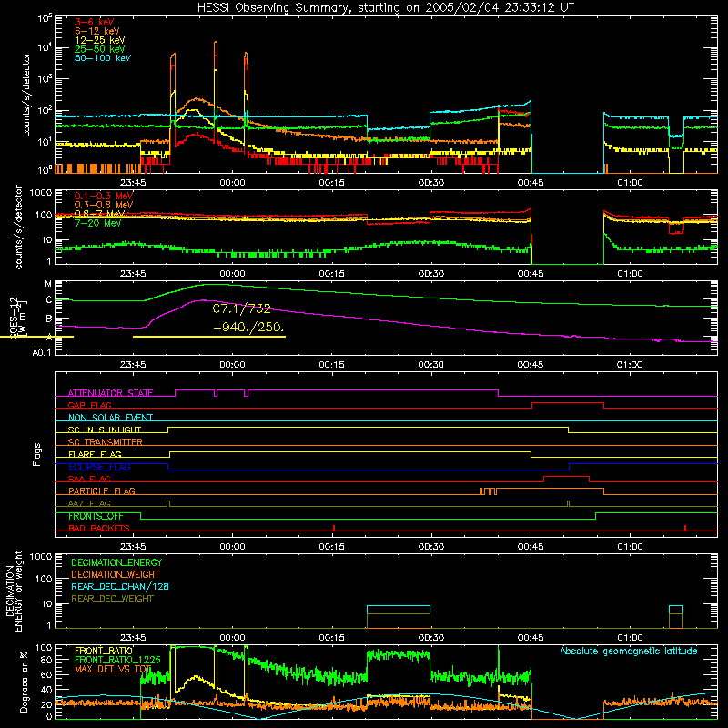Pick the '7-20 MeV' legend label
Viewport: 728px width, 728px height.
[98, 223]
